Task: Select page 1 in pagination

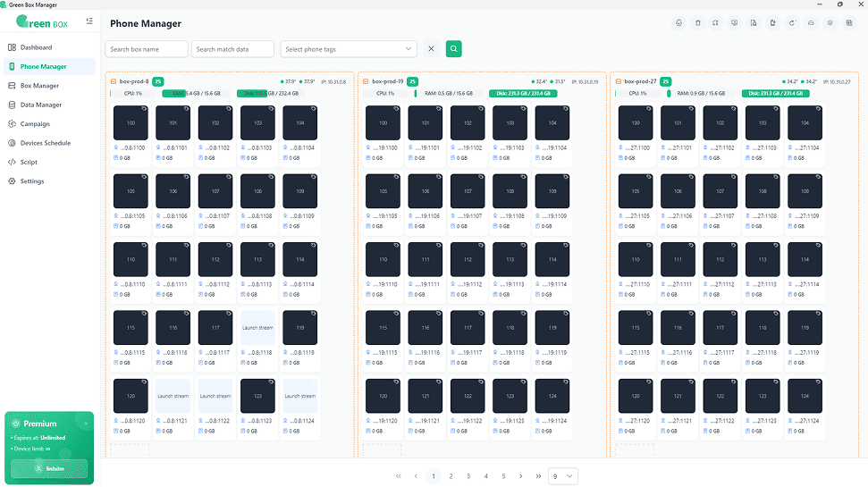Action: pyautogui.click(x=434, y=476)
